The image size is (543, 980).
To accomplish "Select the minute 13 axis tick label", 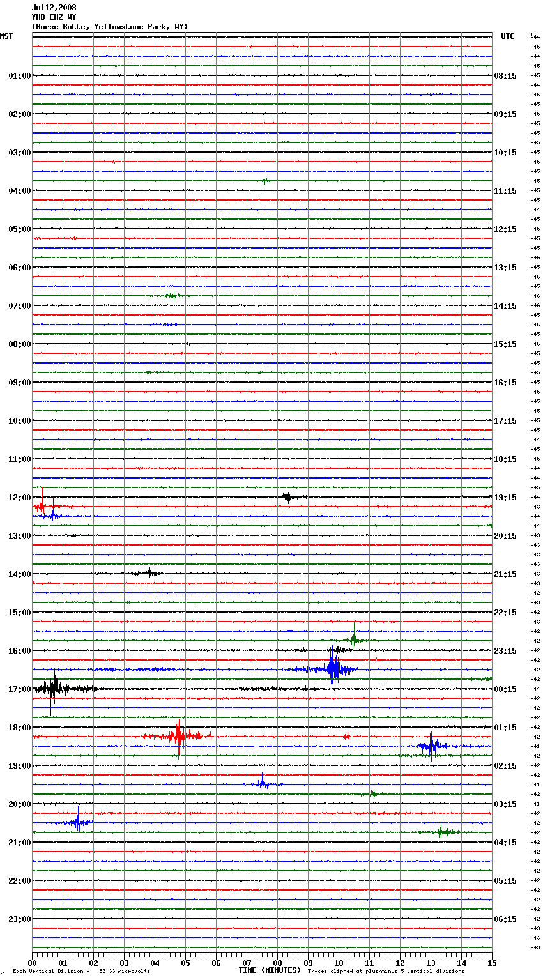I will pos(431,963).
